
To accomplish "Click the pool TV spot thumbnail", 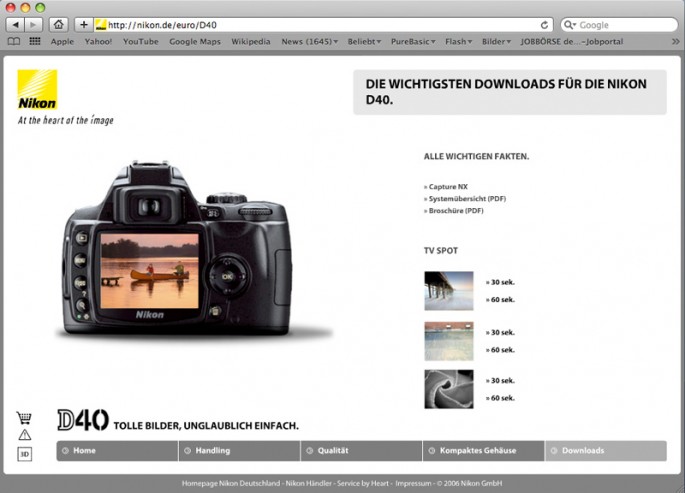I will coord(449,341).
